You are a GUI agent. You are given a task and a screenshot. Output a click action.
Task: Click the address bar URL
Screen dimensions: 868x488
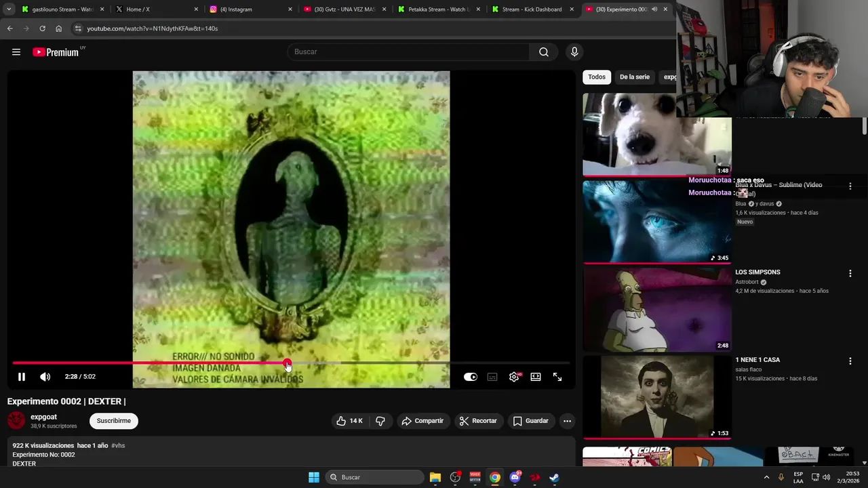click(x=152, y=28)
